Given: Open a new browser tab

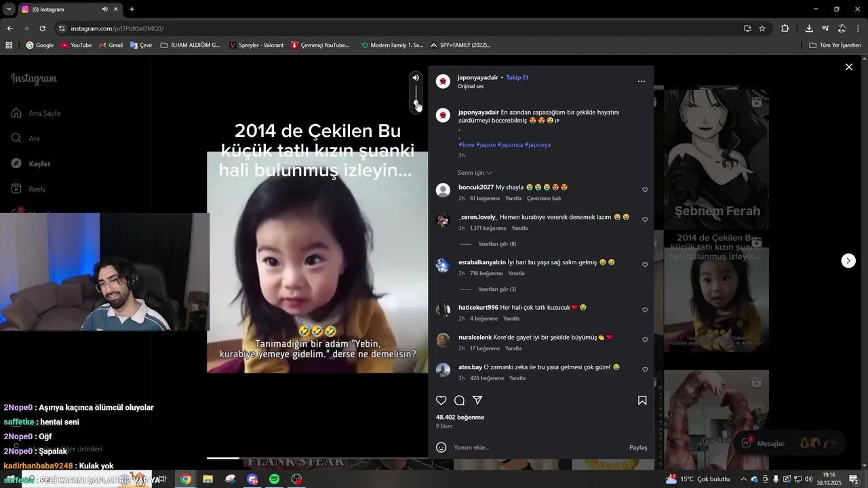Looking at the screenshot, I should click(x=132, y=9).
